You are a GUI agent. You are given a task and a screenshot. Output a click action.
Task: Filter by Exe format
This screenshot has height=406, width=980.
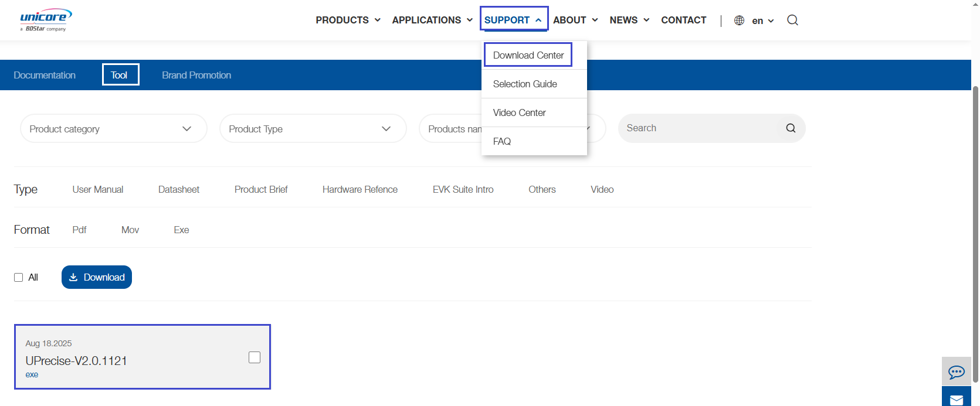(181, 230)
